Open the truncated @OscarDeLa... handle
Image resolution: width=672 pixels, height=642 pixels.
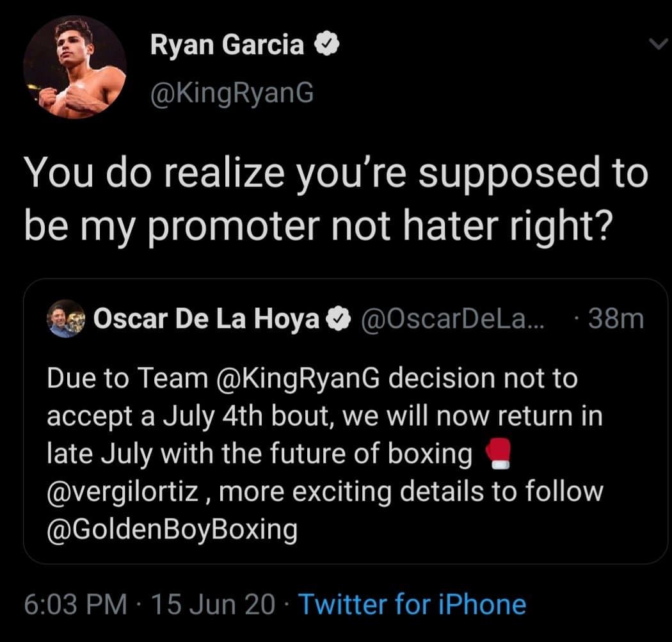point(452,319)
